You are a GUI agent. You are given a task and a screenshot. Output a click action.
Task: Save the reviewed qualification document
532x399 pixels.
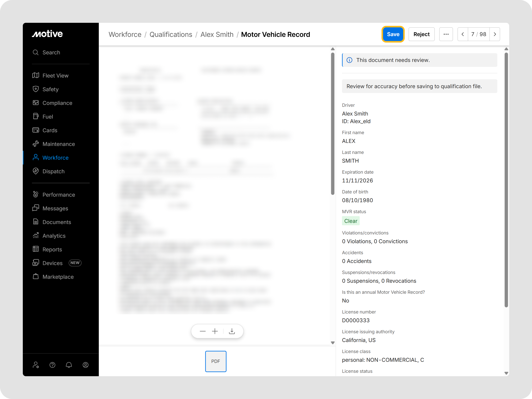[x=393, y=34]
